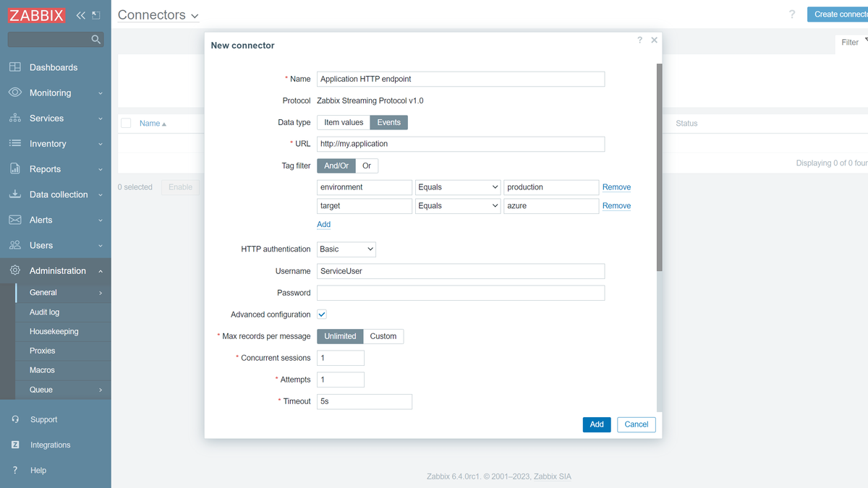Screen dimensions: 868x488
Task: Select Events data type
Action: pyautogui.click(x=389, y=122)
